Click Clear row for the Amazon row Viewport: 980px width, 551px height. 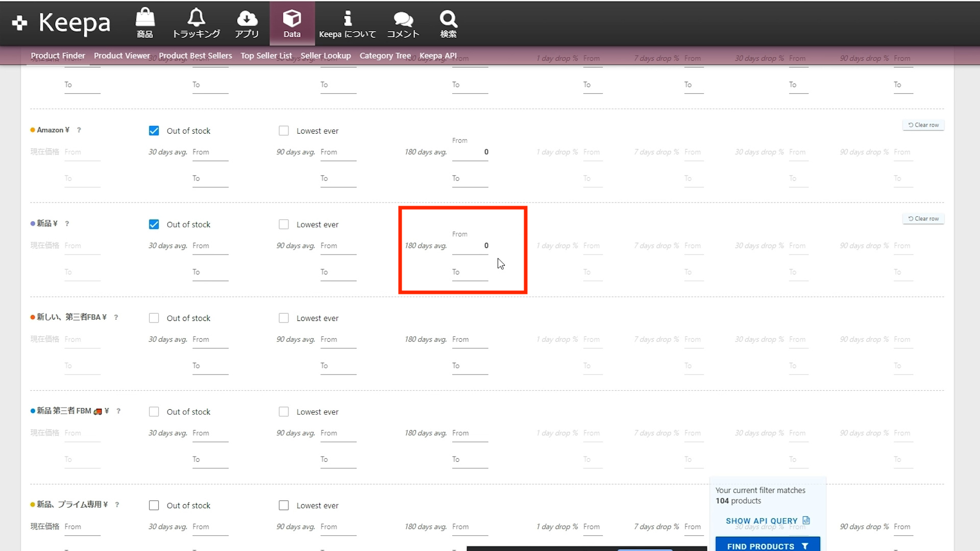pos(923,125)
